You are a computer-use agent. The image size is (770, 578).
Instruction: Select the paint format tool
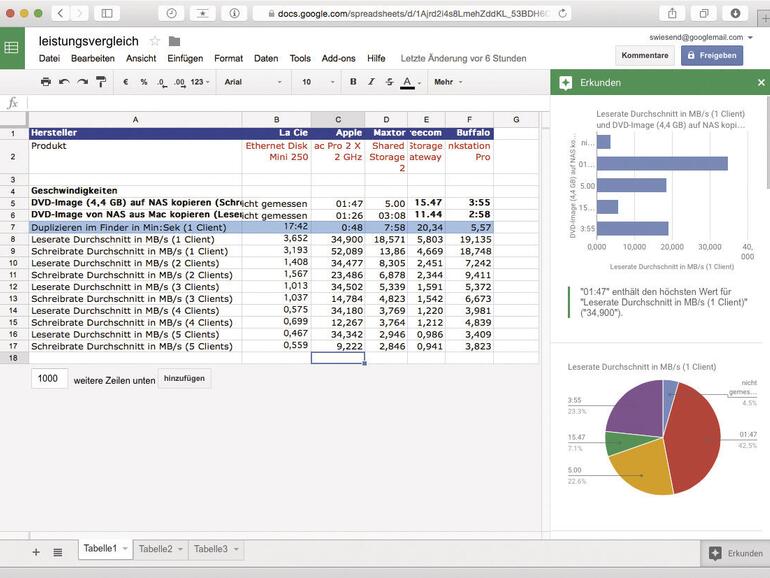101,82
